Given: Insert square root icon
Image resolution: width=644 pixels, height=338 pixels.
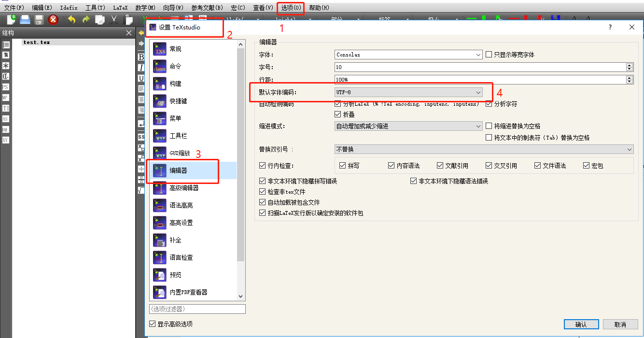Looking at the screenshot, I should [141, 190].
